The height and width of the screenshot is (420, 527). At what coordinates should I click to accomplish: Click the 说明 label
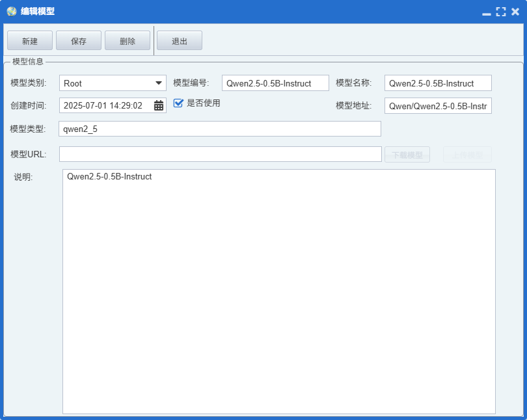(23, 177)
